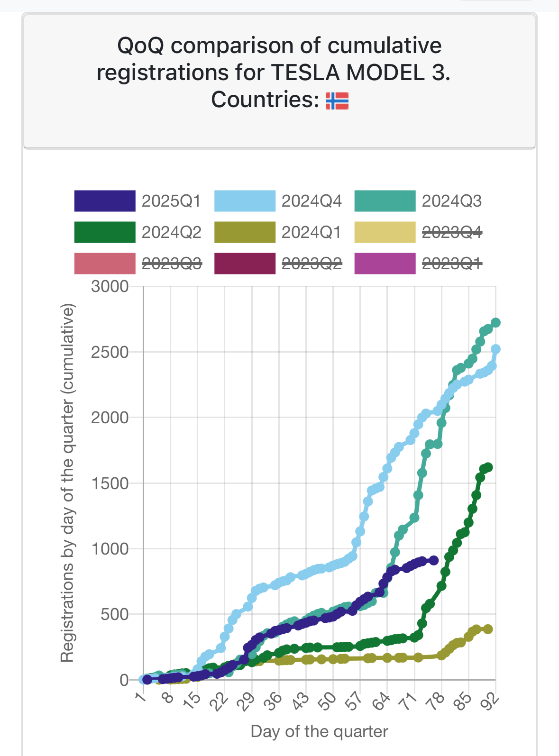559x756 pixels.
Task: Hide the 2024Q3 series via its label
Action: click(x=452, y=201)
